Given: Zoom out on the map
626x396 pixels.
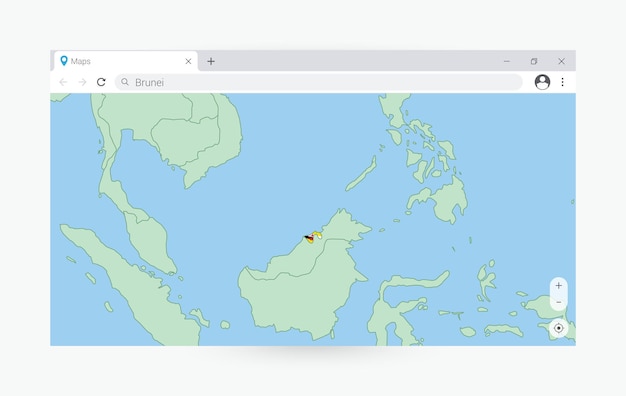Looking at the screenshot, I should click(559, 302).
